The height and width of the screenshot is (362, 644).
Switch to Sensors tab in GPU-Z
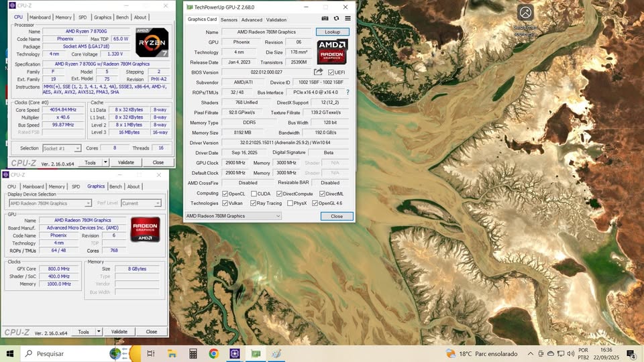coord(229,19)
